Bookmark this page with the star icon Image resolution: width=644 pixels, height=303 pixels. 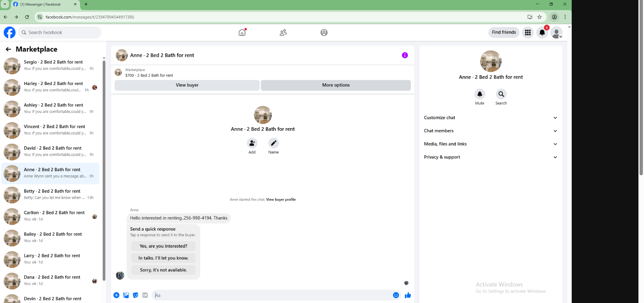539,17
